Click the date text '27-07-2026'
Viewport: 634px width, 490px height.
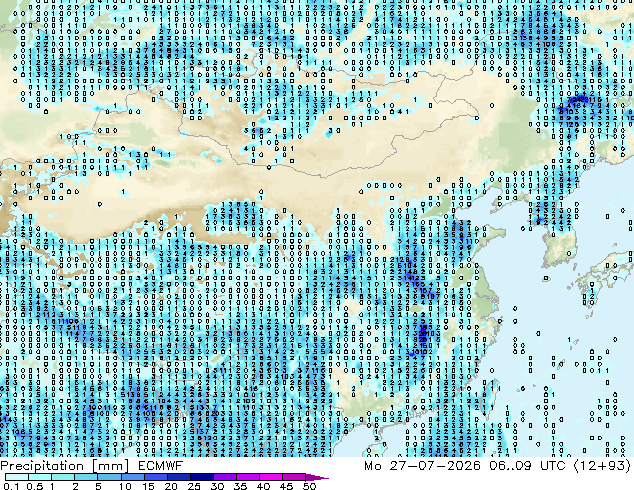click(x=435, y=466)
